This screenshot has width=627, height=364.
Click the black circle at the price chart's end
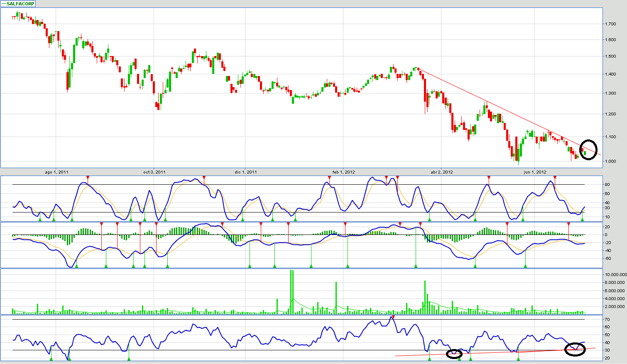588,149
